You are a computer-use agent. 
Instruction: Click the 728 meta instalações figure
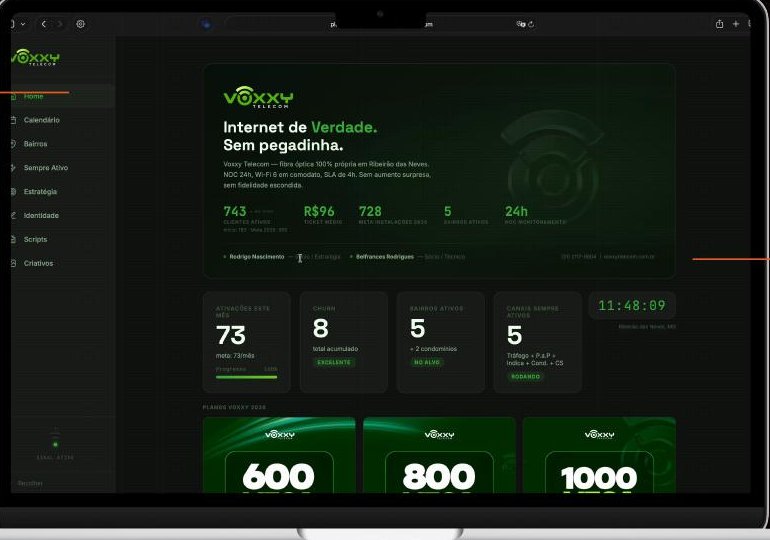[370, 211]
